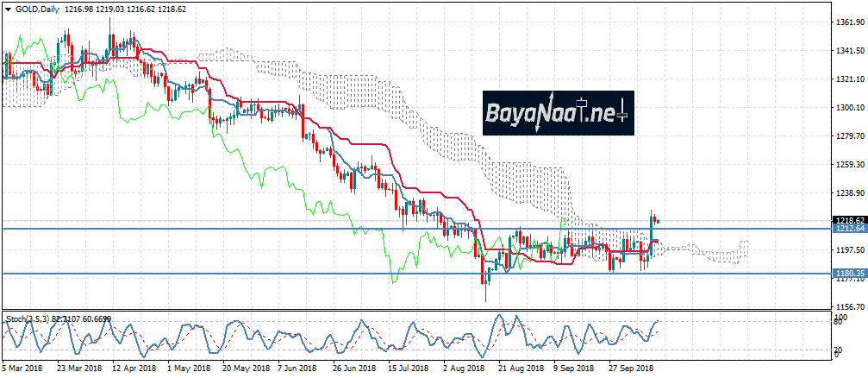The height and width of the screenshot is (378, 868).
Task: Click the BayaNaat.net logo watermark
Action: coord(558,112)
